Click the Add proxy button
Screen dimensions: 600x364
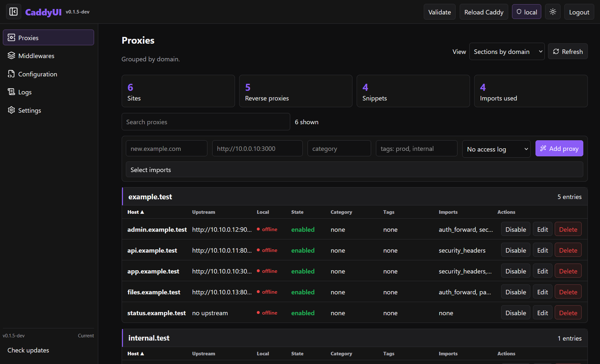coord(559,148)
